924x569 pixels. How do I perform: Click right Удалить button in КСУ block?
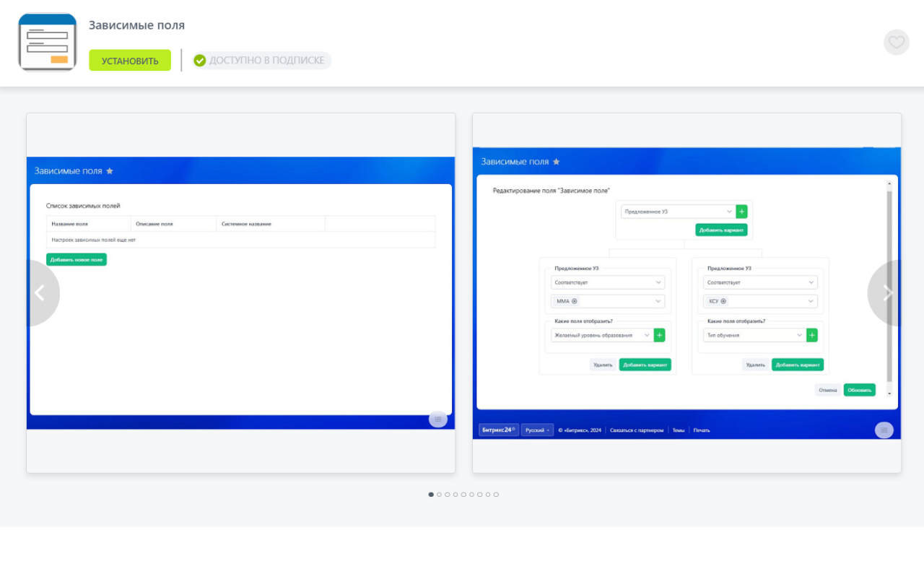coord(756,365)
